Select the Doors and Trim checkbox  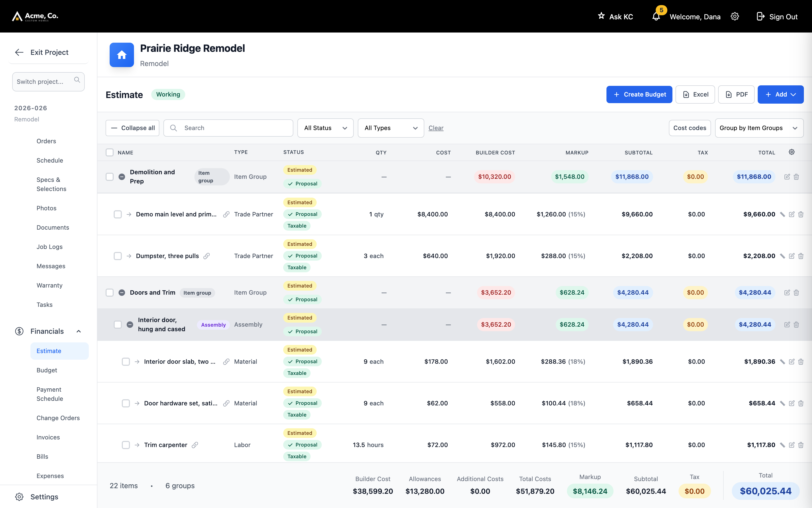(110, 293)
